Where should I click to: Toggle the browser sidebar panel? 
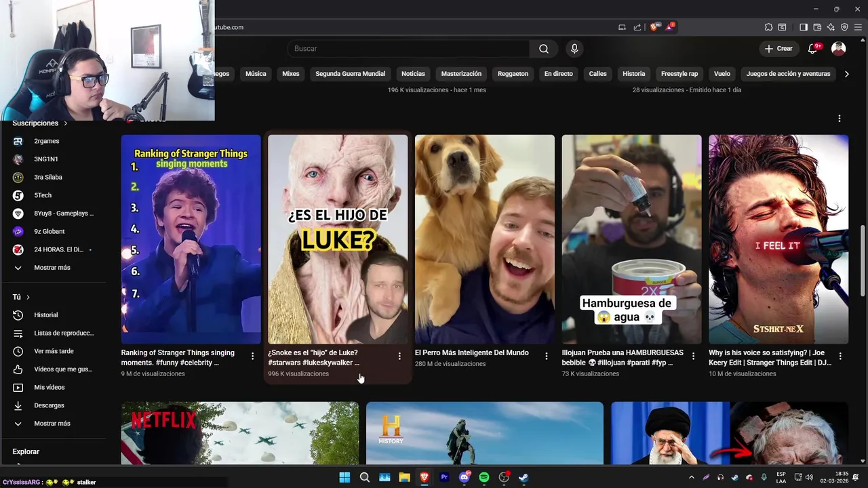pos(804,27)
